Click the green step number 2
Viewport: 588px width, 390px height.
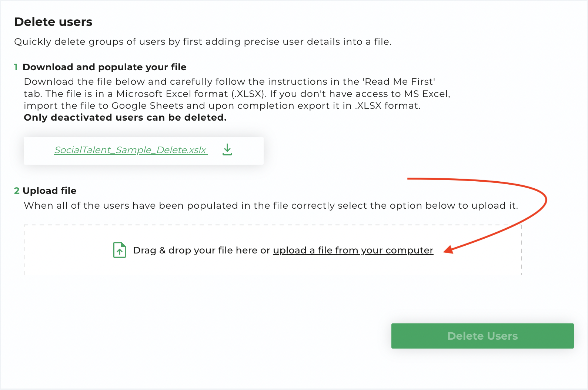(x=17, y=191)
